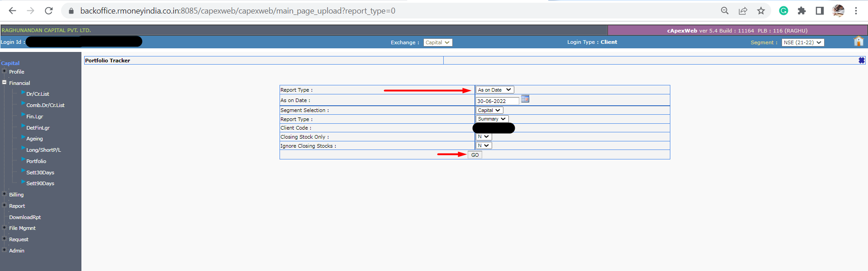The width and height of the screenshot is (868, 271).
Task: Expand the Admin tree node
Action: click(5, 250)
